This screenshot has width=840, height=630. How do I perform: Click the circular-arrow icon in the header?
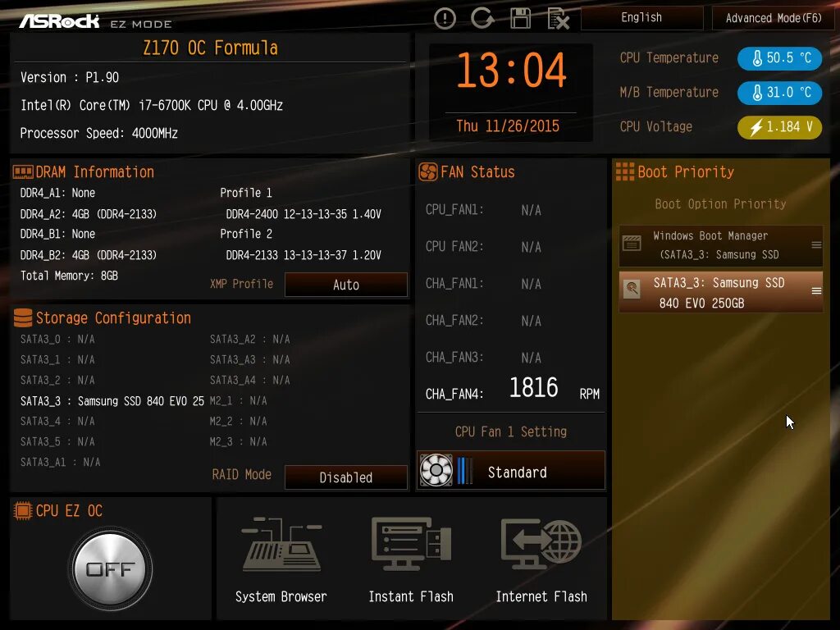pos(482,18)
